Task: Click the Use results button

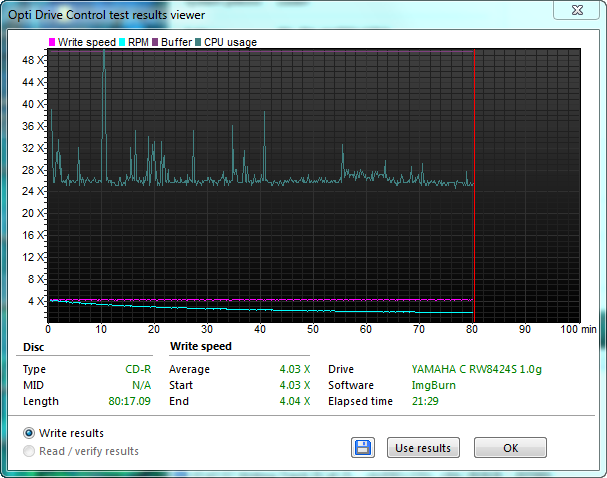Action: (423, 448)
